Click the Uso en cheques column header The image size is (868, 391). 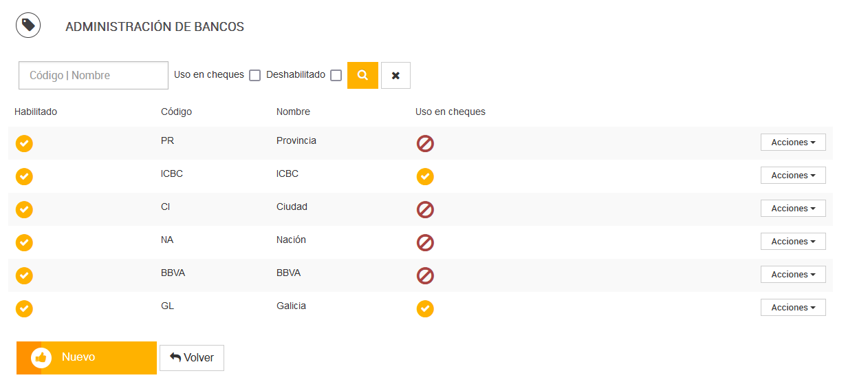(x=451, y=112)
